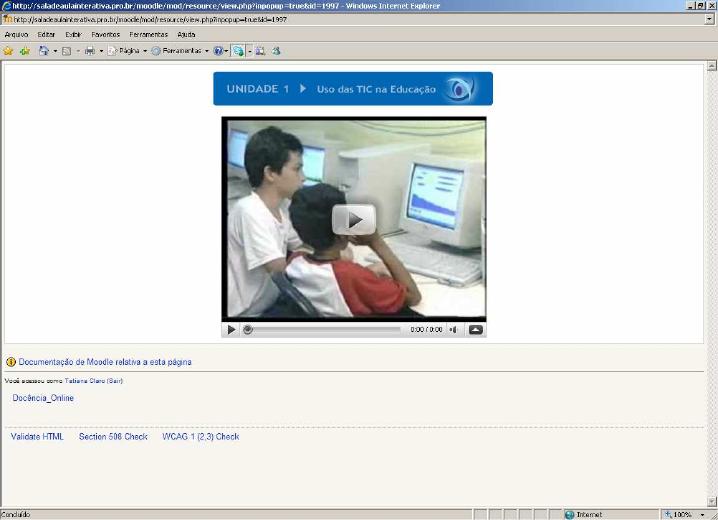Mute the video with the speaker icon
718x520 pixels.
point(453,329)
